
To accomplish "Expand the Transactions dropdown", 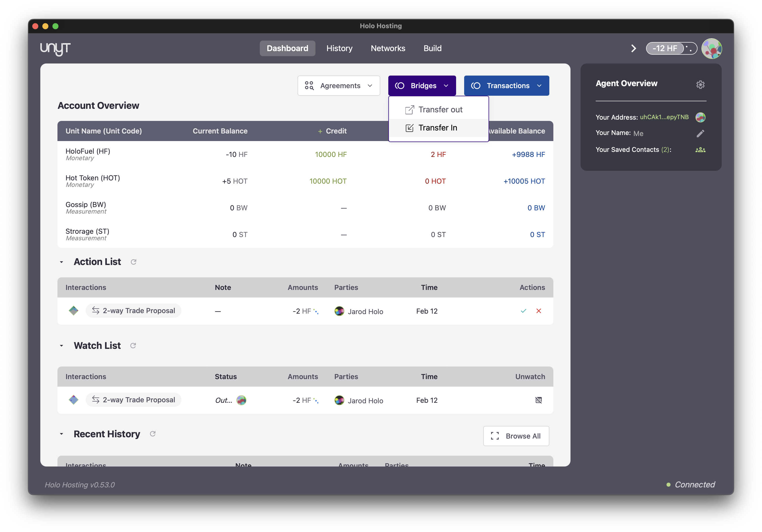I will 506,86.
